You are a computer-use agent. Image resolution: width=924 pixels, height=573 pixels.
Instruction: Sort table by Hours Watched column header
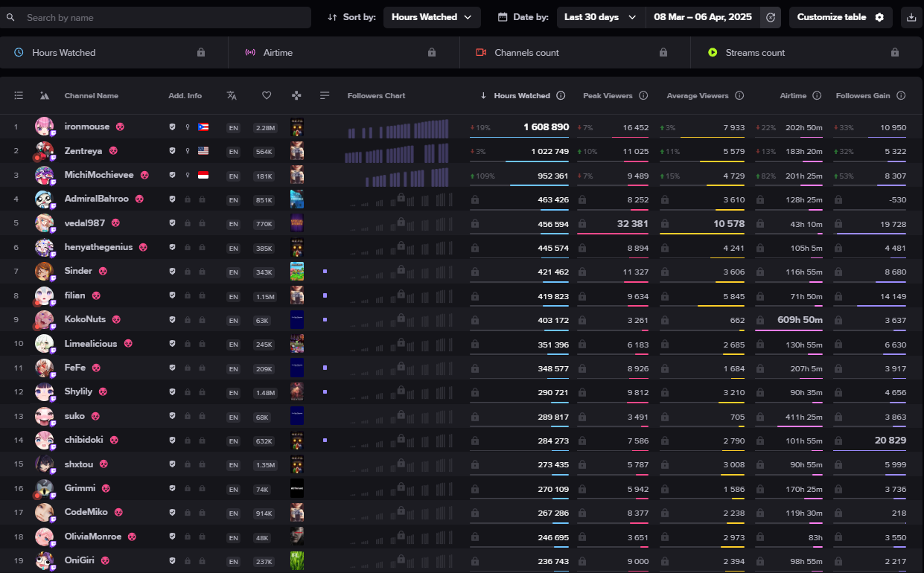[x=522, y=95]
